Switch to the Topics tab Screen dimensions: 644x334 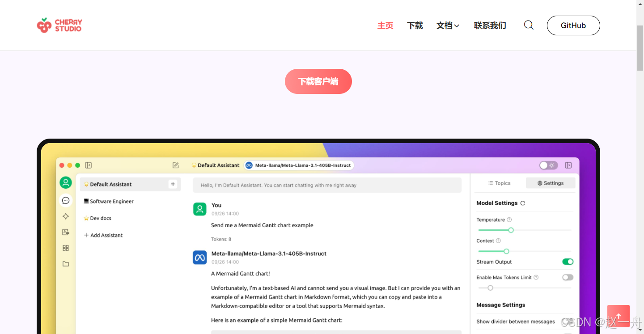pos(499,183)
